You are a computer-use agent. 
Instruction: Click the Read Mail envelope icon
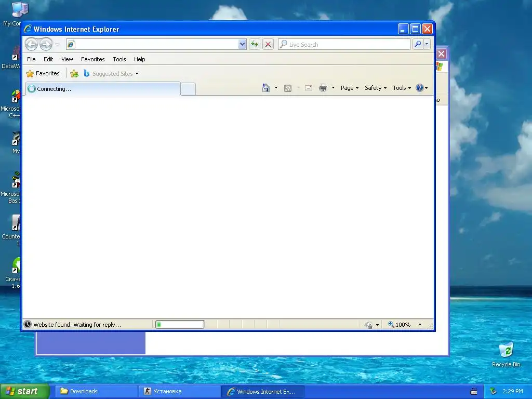point(309,88)
